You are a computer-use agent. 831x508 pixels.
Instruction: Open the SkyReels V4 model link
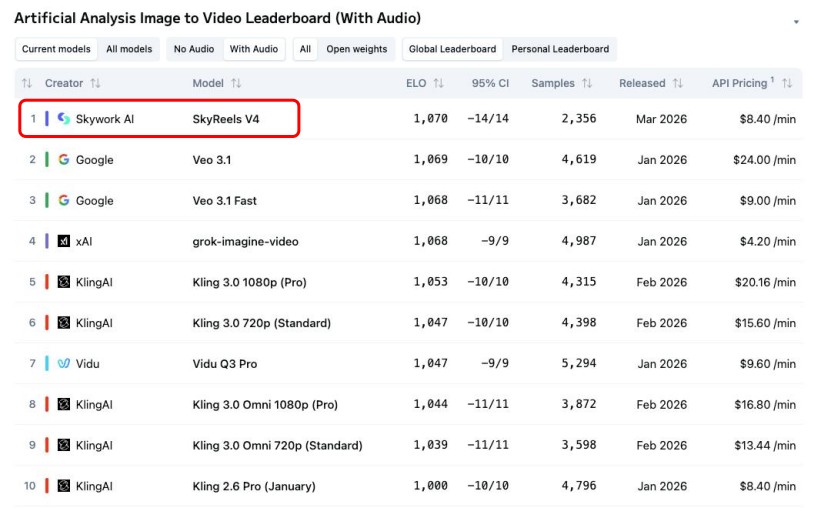click(x=226, y=119)
